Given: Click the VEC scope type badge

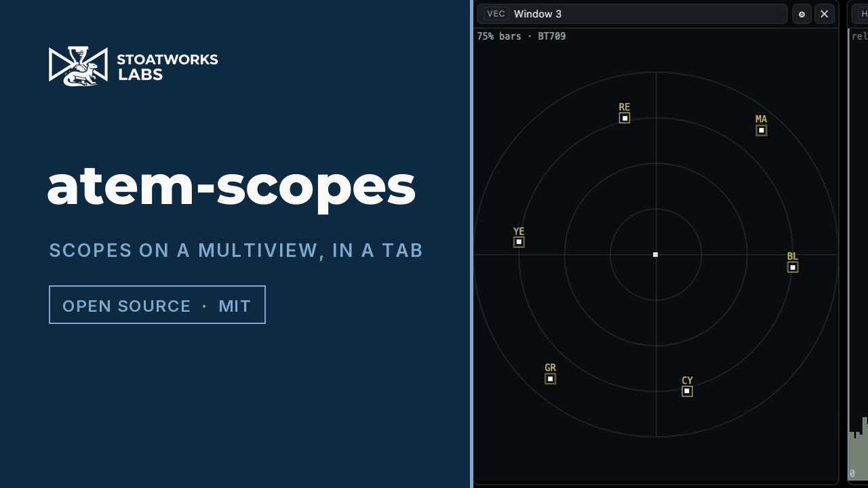Looking at the screenshot, I should 496,14.
